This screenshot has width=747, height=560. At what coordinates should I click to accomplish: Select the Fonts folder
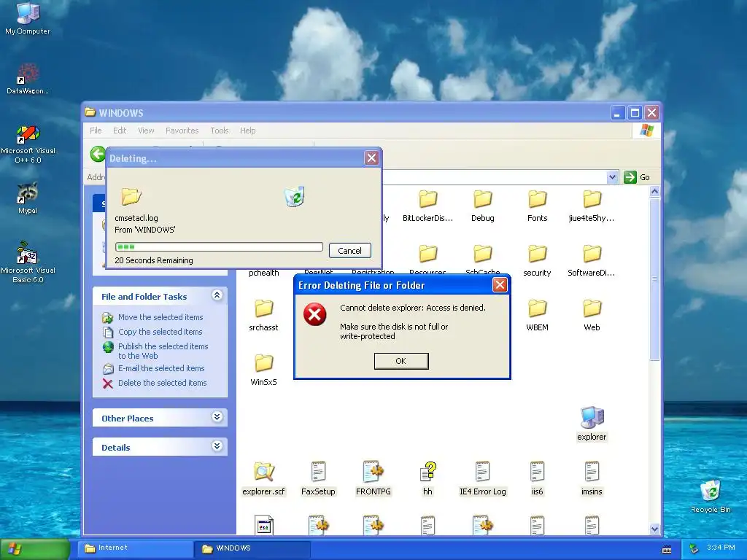click(538, 206)
